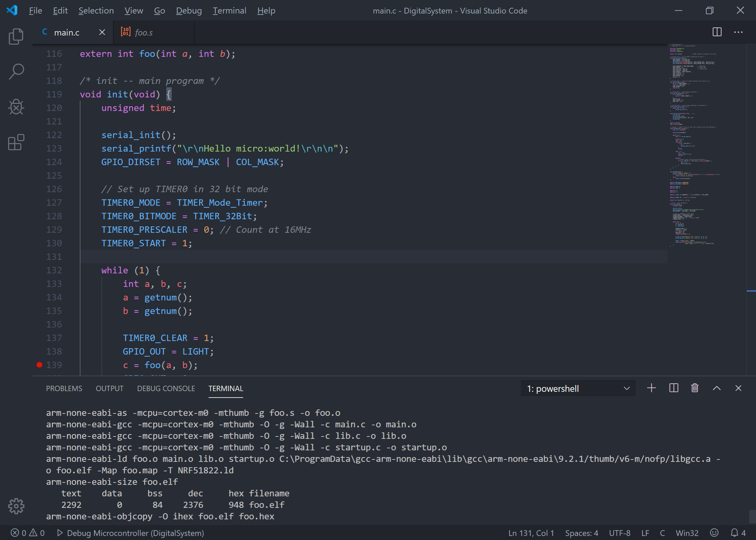Open the Search view in activity bar
The width and height of the screenshot is (756, 540).
[x=16, y=71]
